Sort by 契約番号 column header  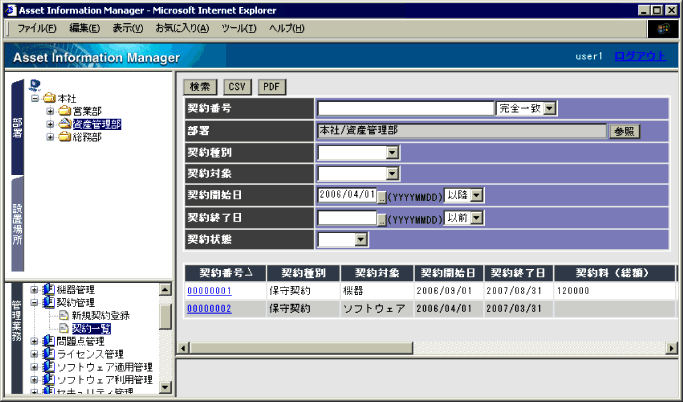coord(226,273)
